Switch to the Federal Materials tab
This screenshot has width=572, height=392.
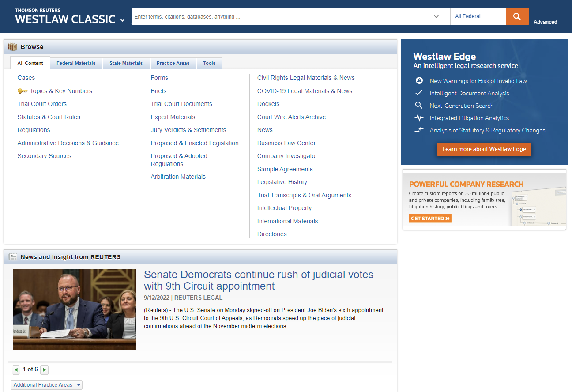point(76,63)
